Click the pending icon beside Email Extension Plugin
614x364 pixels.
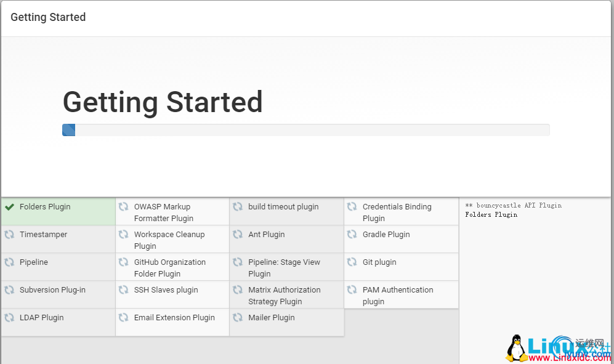coord(124,318)
